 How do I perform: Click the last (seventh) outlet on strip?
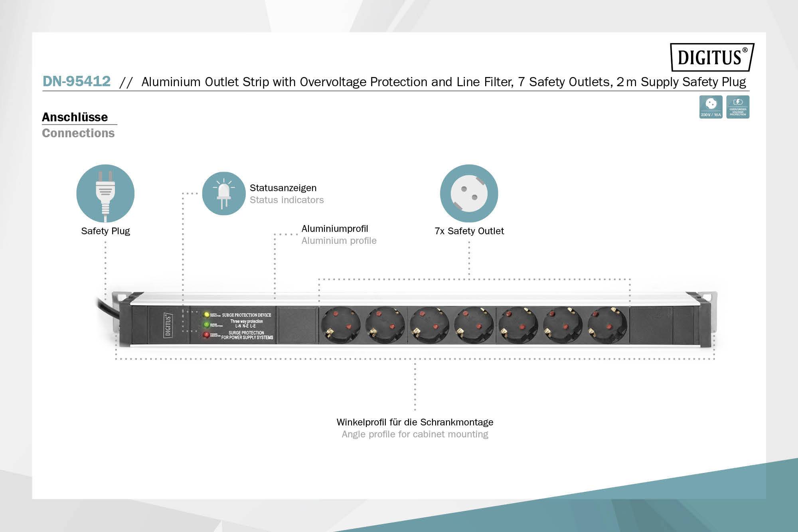(607, 325)
